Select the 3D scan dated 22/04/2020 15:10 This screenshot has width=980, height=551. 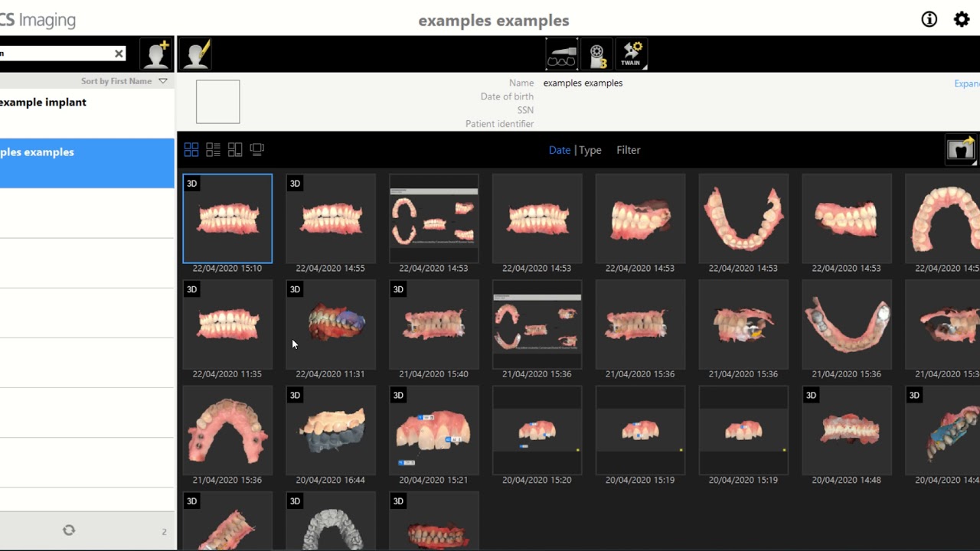tap(227, 219)
